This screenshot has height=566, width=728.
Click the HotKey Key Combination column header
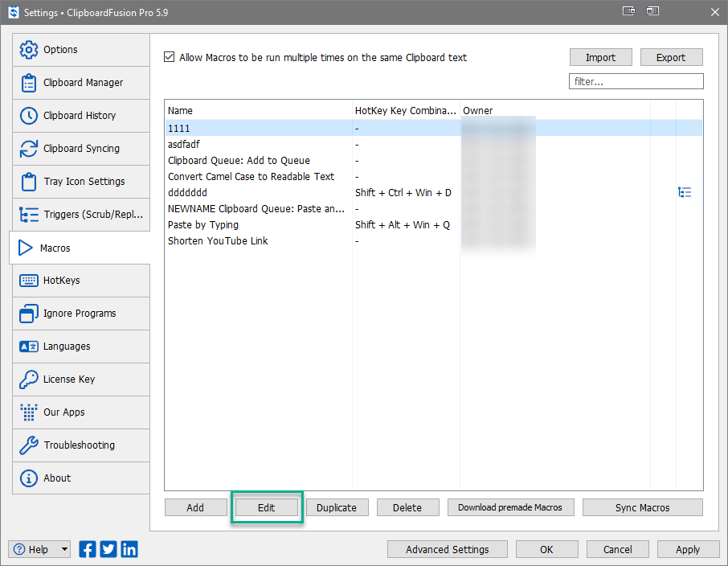point(406,111)
